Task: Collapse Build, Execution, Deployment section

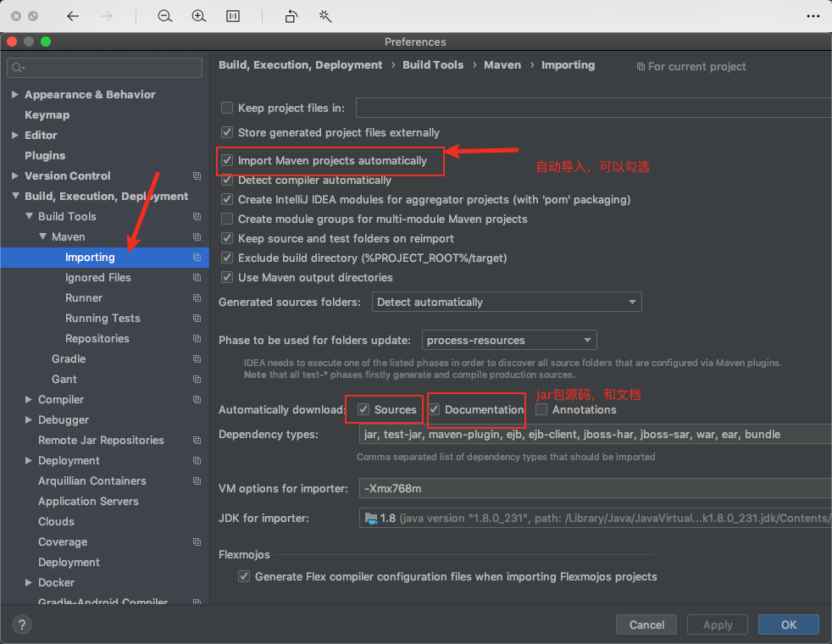Action: [x=15, y=196]
